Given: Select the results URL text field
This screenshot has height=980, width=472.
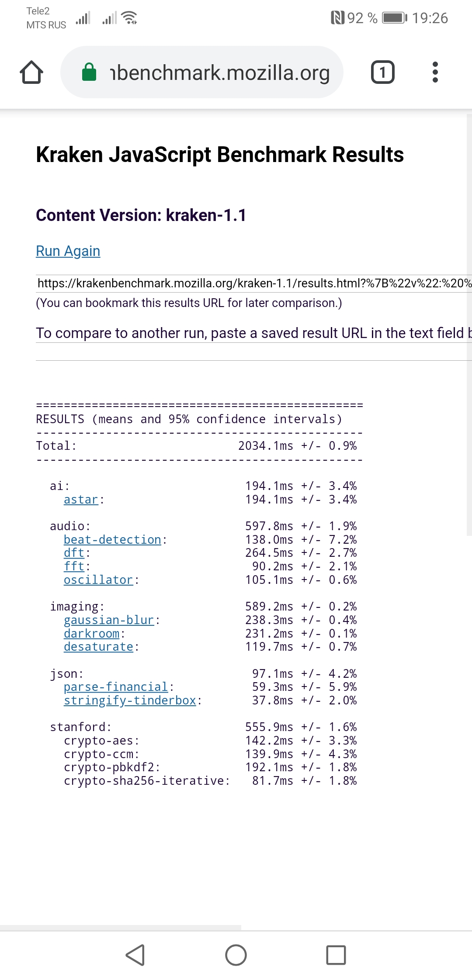Looking at the screenshot, I should [x=253, y=283].
